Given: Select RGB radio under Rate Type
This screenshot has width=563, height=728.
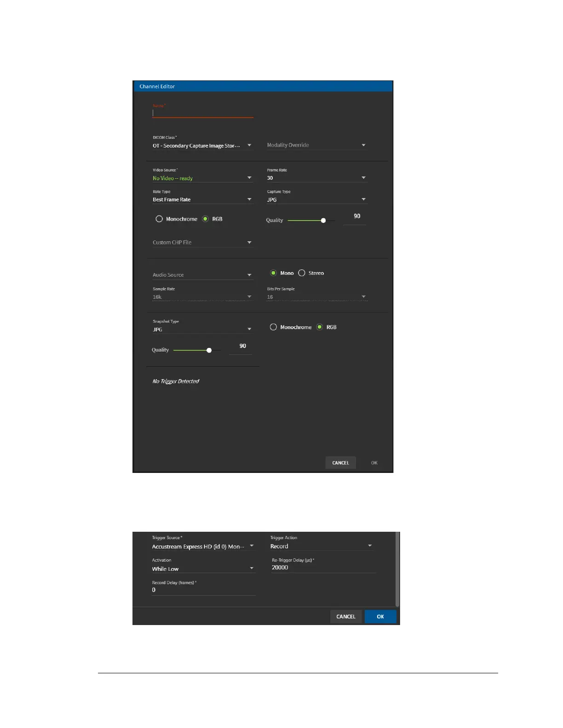Looking at the screenshot, I should tap(205, 219).
